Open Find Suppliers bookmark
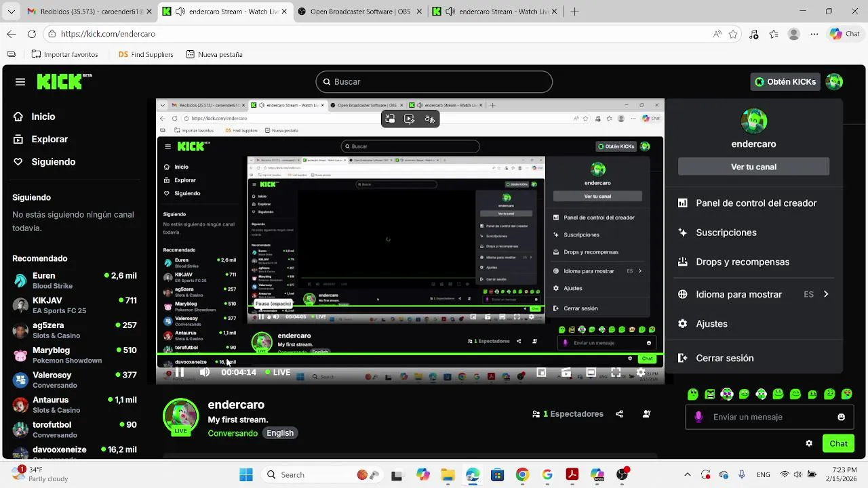Image resolution: width=868 pixels, height=488 pixels. point(146,54)
